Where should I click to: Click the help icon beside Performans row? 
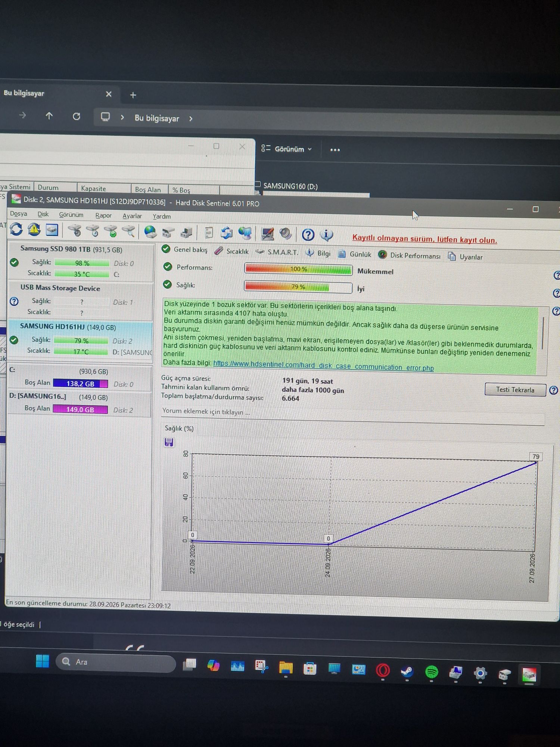coord(557,275)
